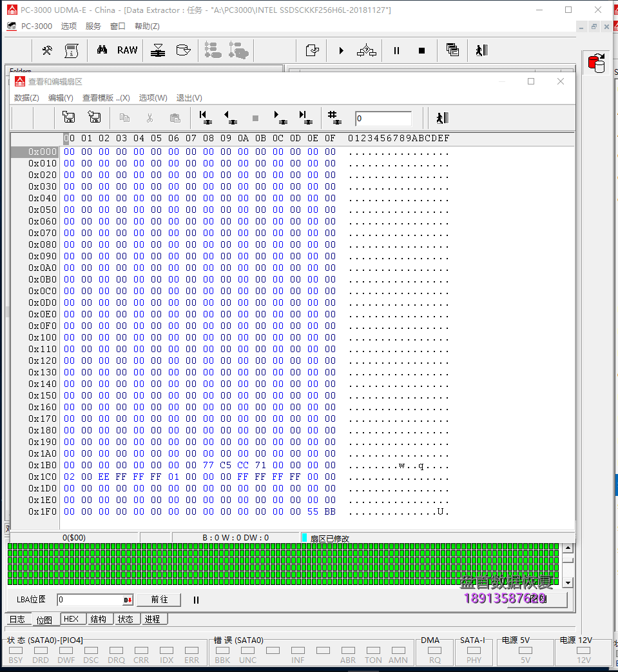Screen dimensions: 618x672
Task: Click the 0A column header
Action: [243, 138]
